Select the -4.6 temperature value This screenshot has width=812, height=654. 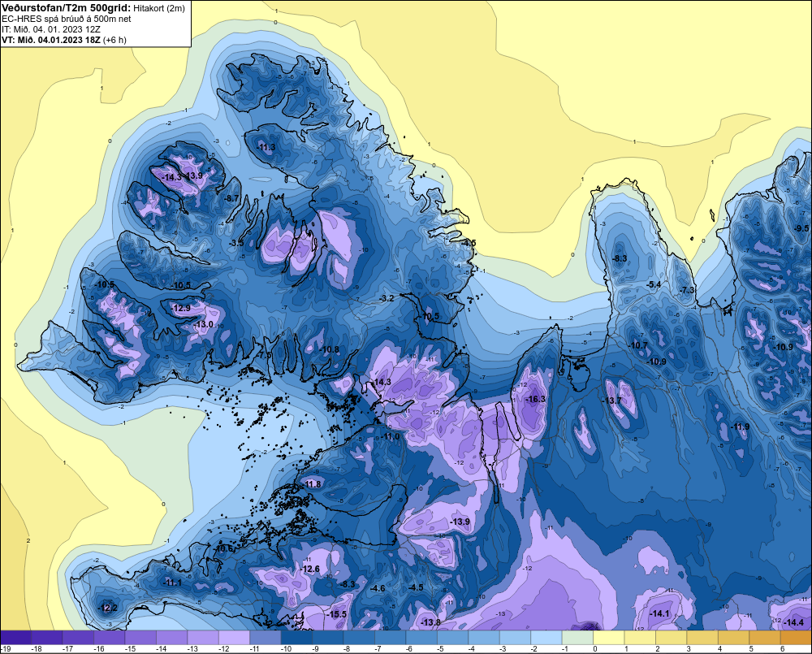378,588
